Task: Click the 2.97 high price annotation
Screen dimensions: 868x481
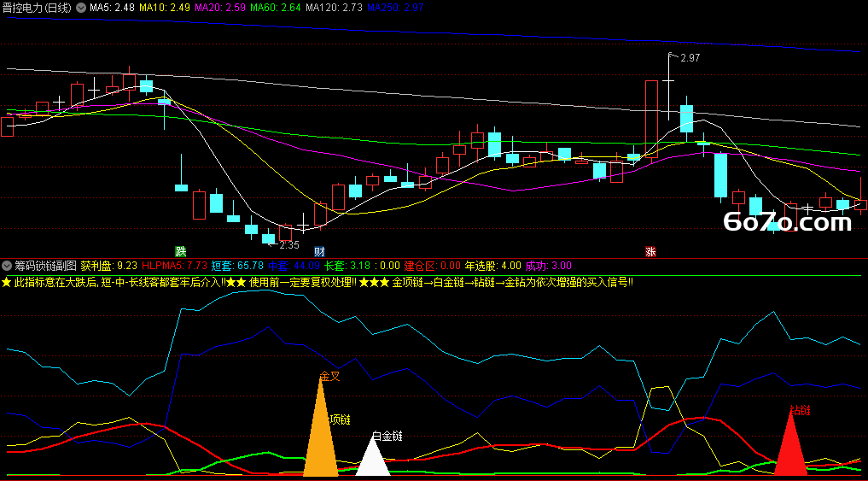Action: pyautogui.click(x=690, y=57)
